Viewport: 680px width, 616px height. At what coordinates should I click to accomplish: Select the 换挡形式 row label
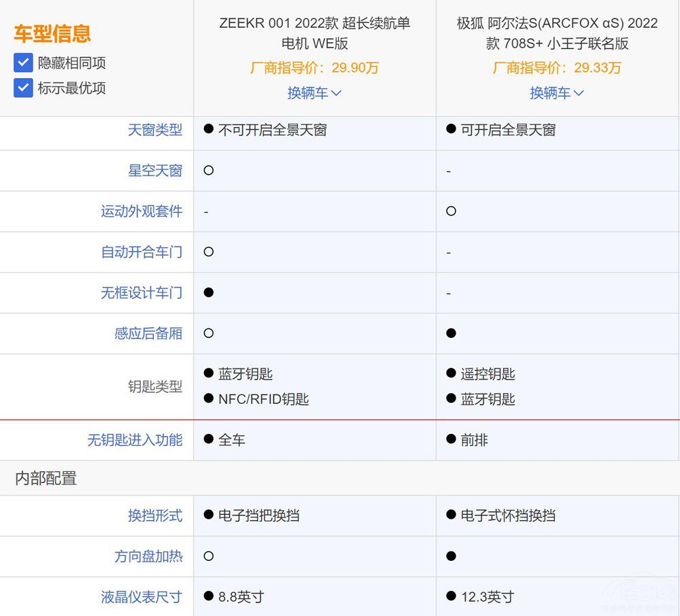pos(156,515)
